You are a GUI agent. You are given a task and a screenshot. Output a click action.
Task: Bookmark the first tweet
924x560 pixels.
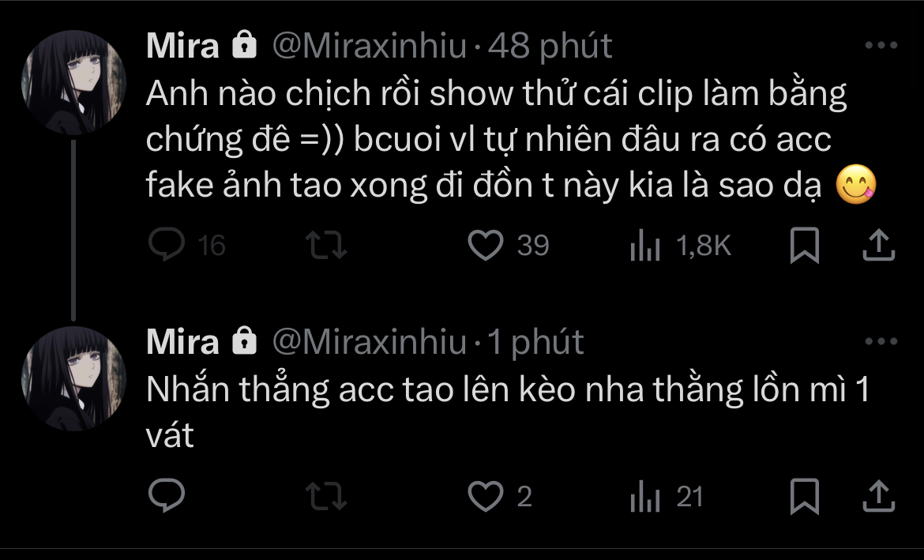point(805,246)
